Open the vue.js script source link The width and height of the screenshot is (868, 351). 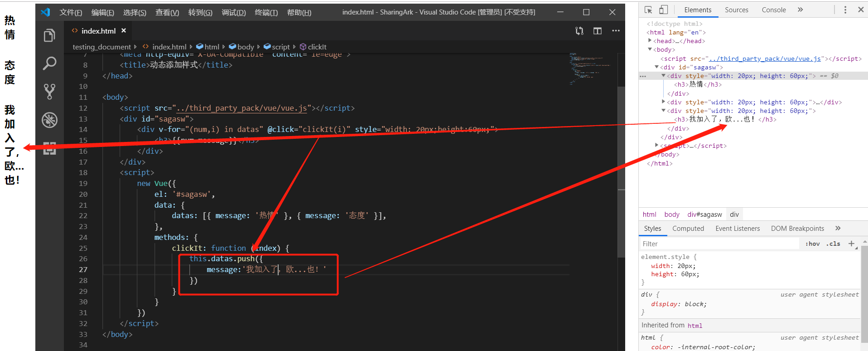click(x=765, y=58)
